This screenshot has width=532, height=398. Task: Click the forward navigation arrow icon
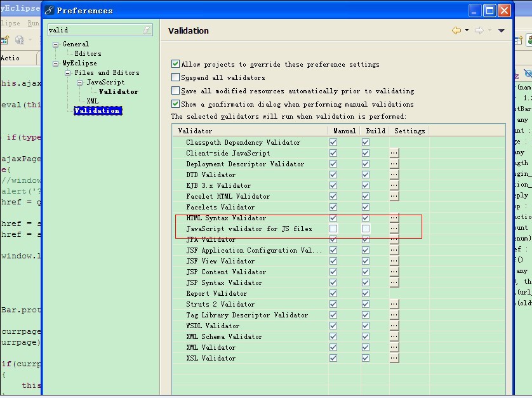coord(479,30)
